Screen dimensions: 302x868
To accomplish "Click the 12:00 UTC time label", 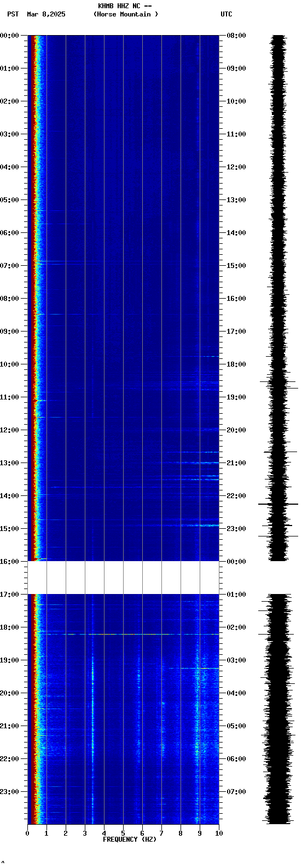I will (x=236, y=167).
